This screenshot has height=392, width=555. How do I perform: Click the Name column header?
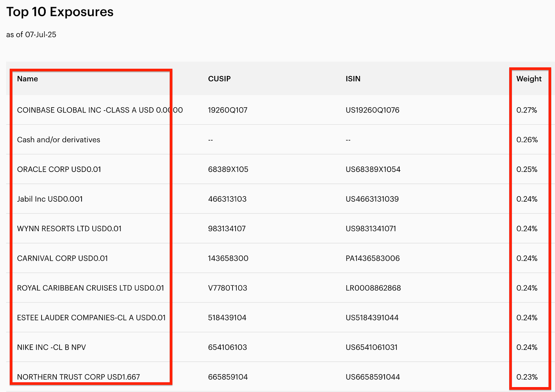point(27,79)
